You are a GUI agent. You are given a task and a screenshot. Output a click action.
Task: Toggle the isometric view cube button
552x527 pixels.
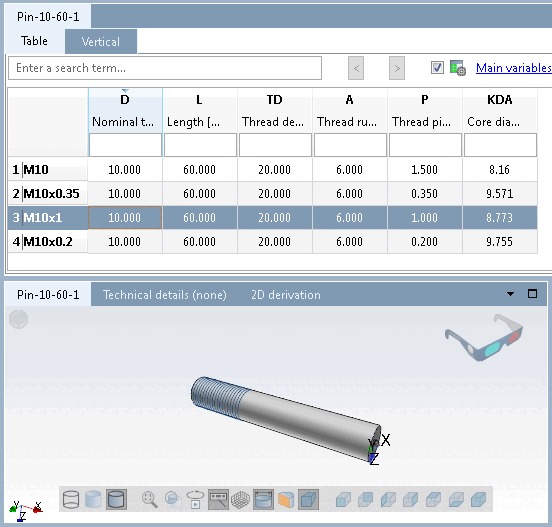tap(308, 500)
